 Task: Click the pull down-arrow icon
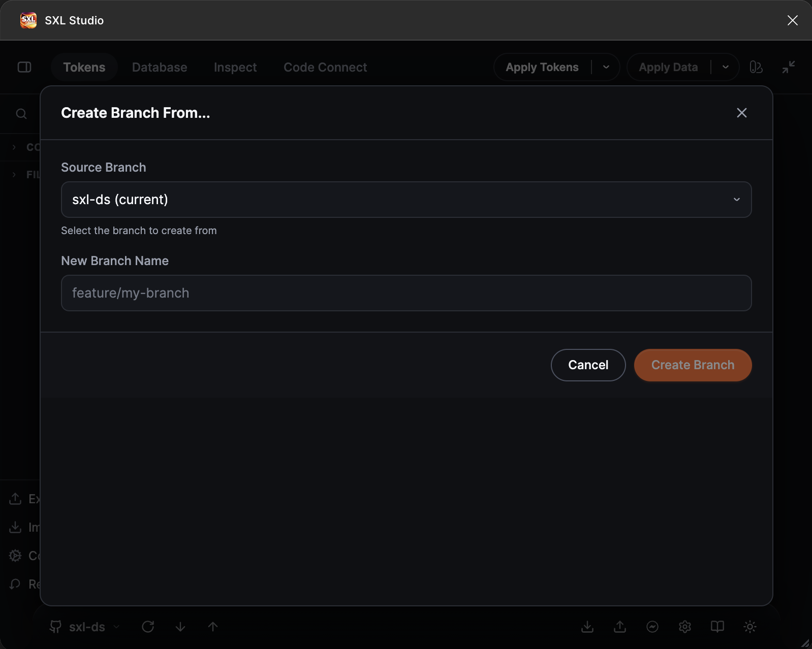click(x=180, y=627)
